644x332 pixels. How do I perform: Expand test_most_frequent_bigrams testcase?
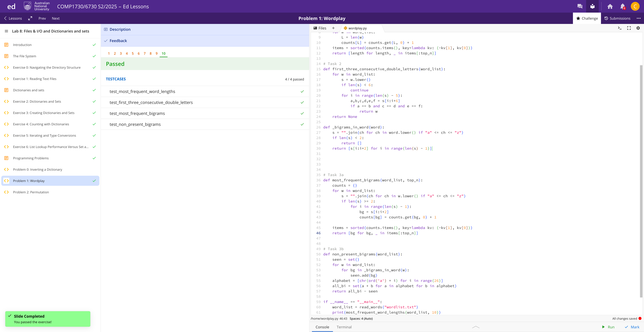coord(205,113)
